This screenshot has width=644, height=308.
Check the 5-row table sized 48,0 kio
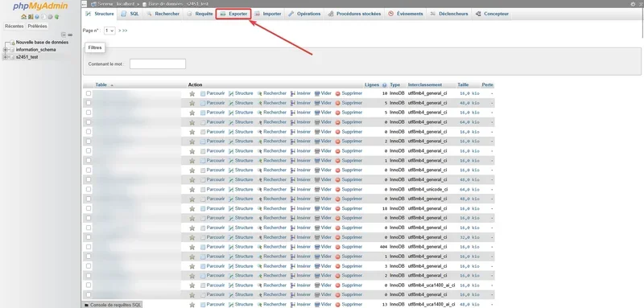[x=89, y=102]
